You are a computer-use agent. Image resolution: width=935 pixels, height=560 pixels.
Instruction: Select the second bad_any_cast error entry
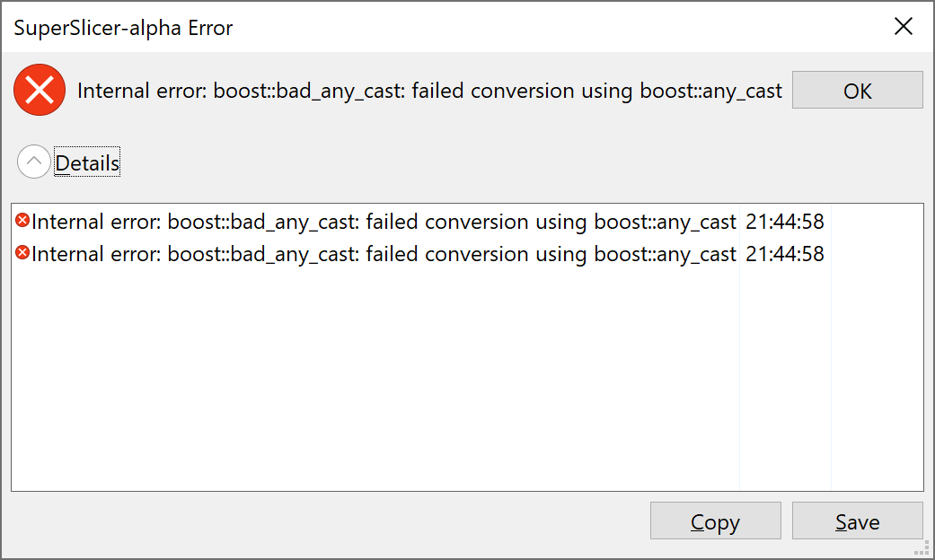[377, 253]
